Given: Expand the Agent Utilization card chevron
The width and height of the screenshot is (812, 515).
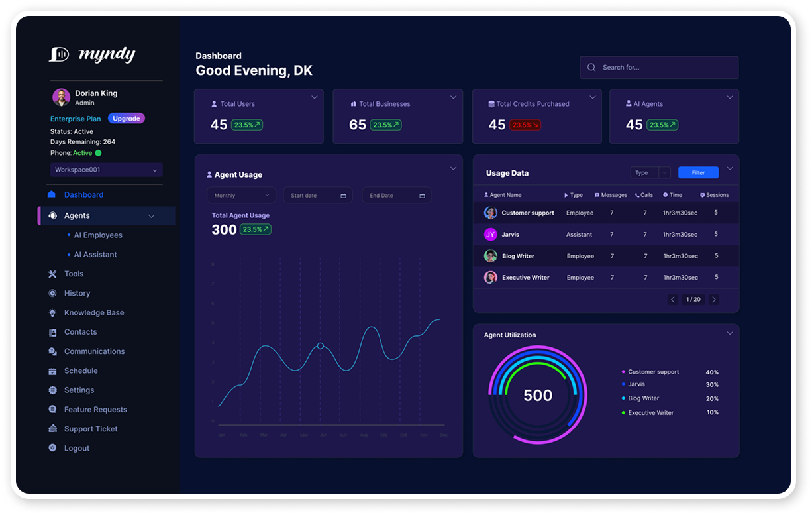Looking at the screenshot, I should click(x=730, y=333).
